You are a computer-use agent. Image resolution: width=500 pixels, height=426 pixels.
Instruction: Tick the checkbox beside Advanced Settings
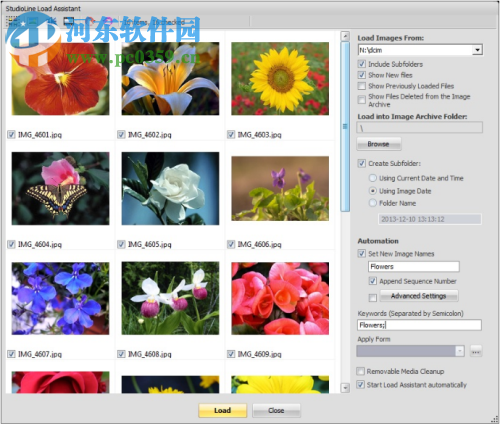[373, 297]
